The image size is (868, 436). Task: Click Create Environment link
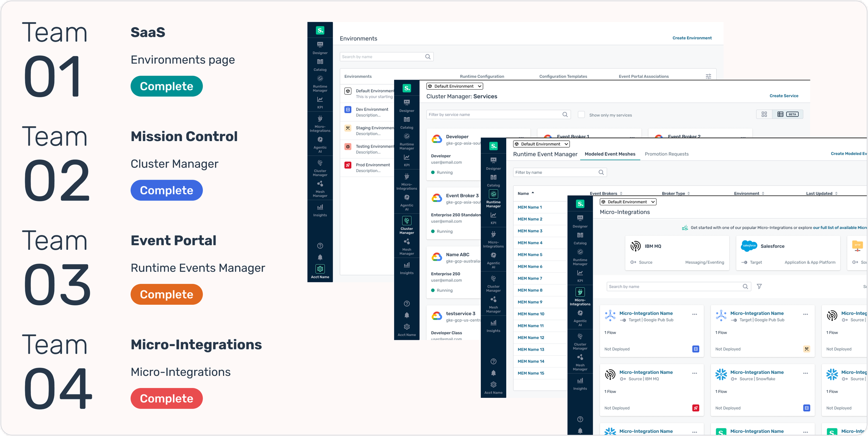[x=692, y=38]
